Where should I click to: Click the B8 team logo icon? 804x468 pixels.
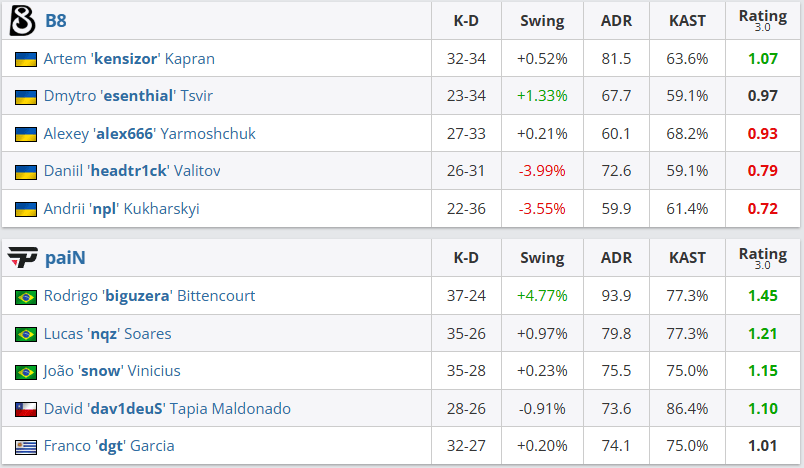(23, 21)
